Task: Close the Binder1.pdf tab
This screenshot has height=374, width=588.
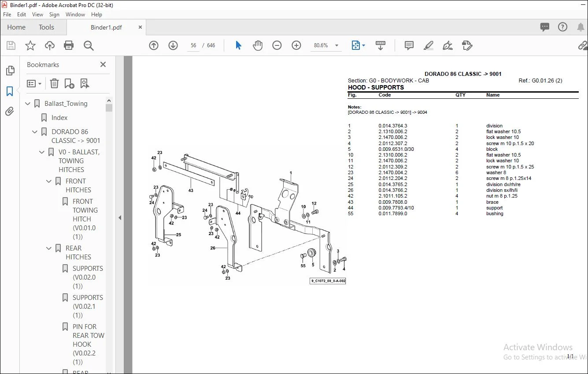Action: tap(141, 27)
